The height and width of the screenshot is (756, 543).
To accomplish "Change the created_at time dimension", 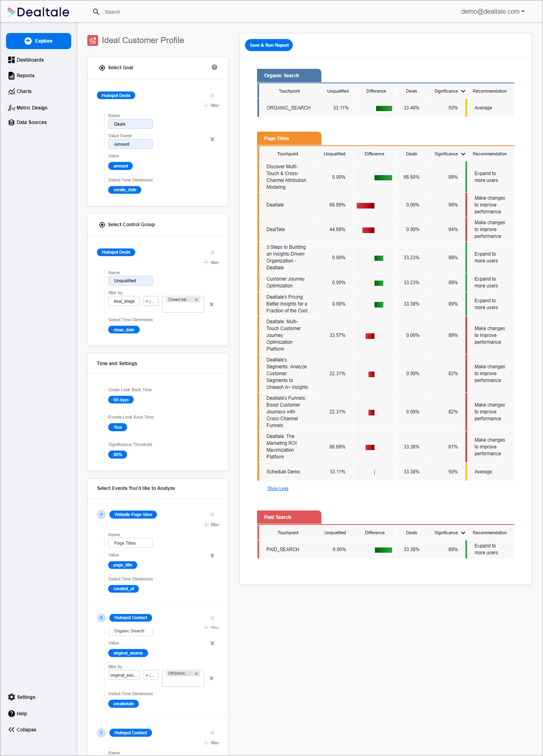I will coord(123,589).
